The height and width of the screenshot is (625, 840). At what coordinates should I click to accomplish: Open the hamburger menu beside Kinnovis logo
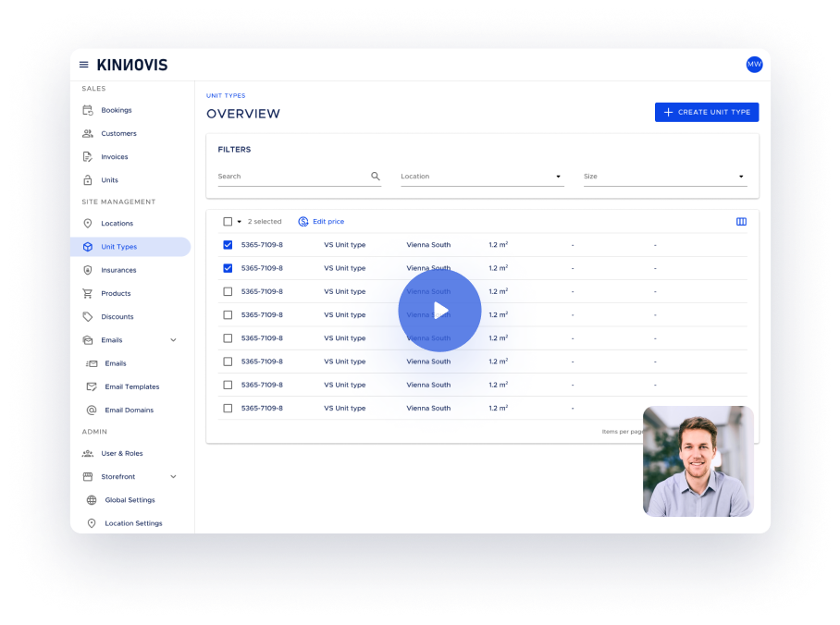pos(83,65)
